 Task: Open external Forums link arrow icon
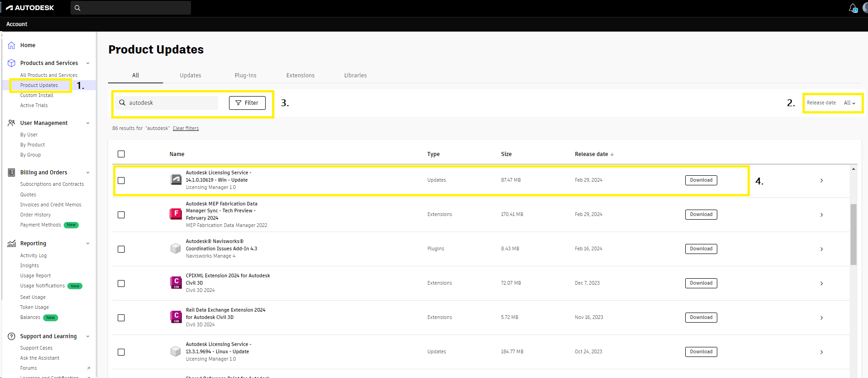pos(88,368)
